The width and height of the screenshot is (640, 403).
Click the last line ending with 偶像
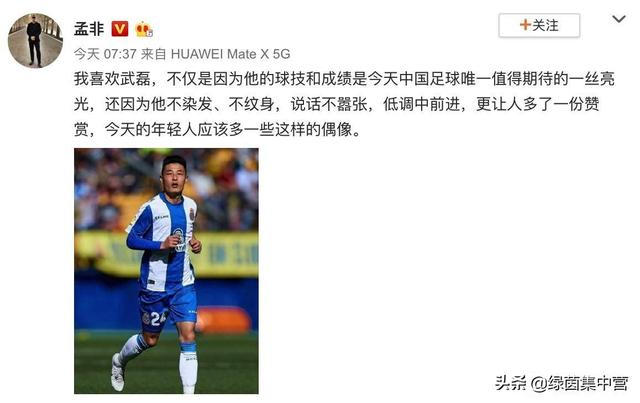tap(217, 130)
